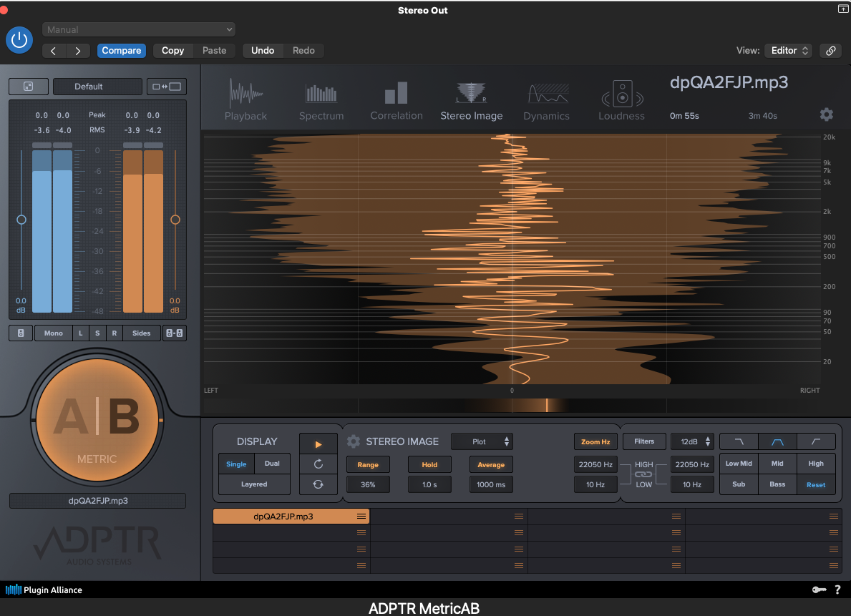Open the Manual preset dropdown
851x616 pixels.
click(139, 29)
